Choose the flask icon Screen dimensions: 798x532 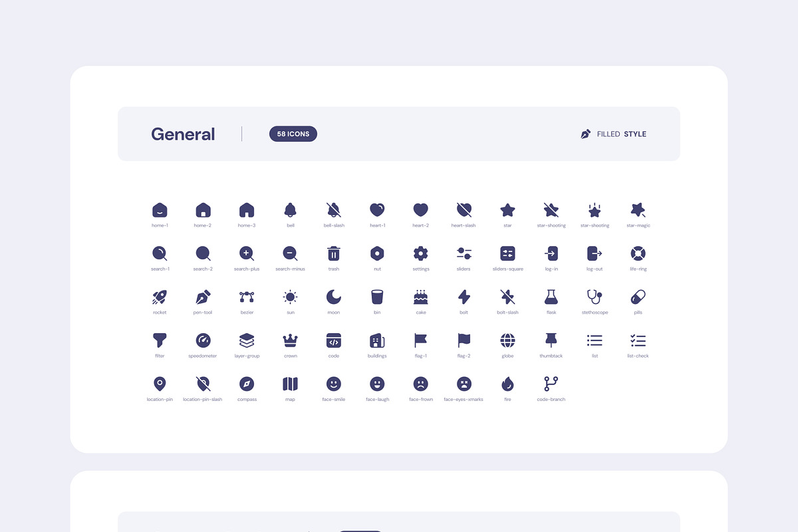[551, 297]
